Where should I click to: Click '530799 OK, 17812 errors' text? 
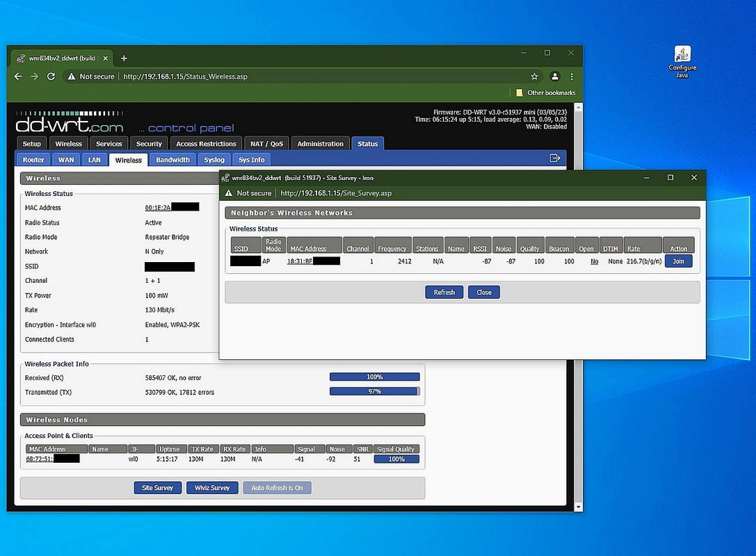point(180,392)
